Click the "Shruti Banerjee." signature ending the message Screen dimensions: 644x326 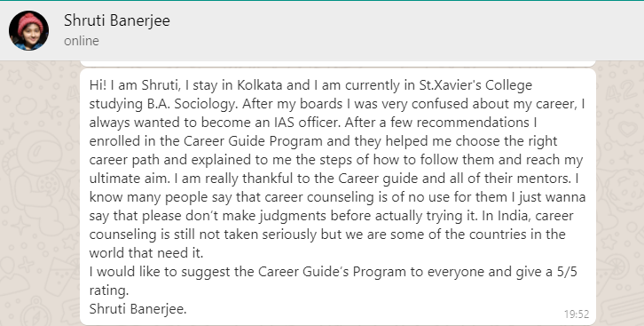point(138,309)
